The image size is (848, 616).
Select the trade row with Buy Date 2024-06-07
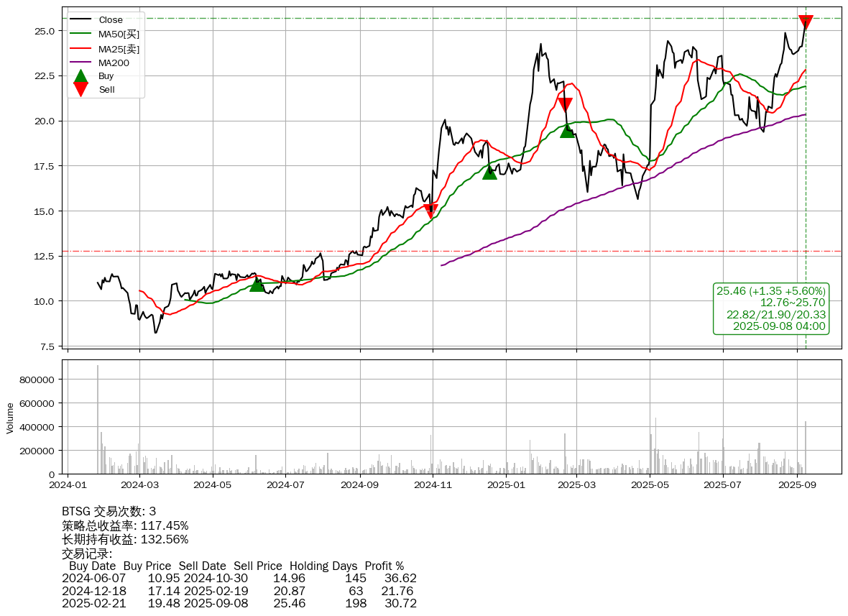239,578
